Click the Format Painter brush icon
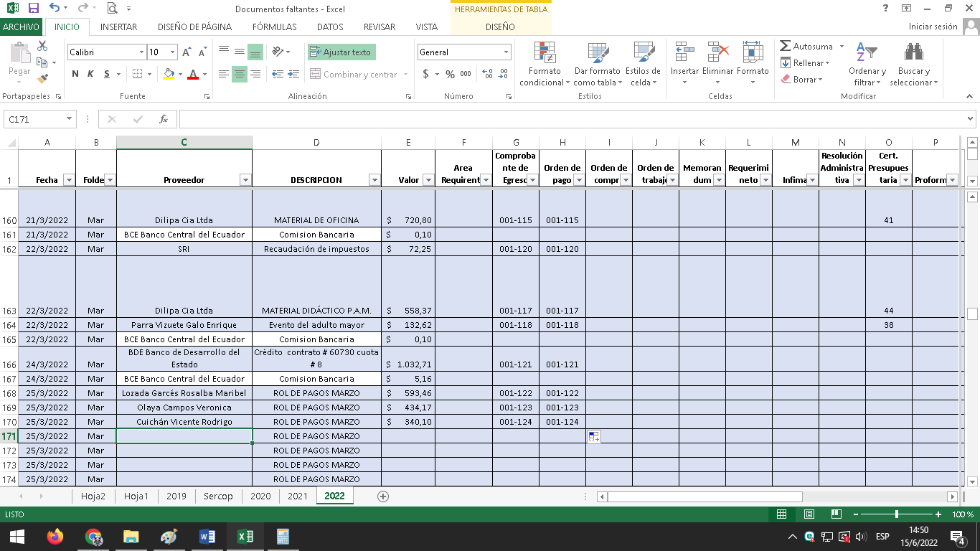 [42, 79]
